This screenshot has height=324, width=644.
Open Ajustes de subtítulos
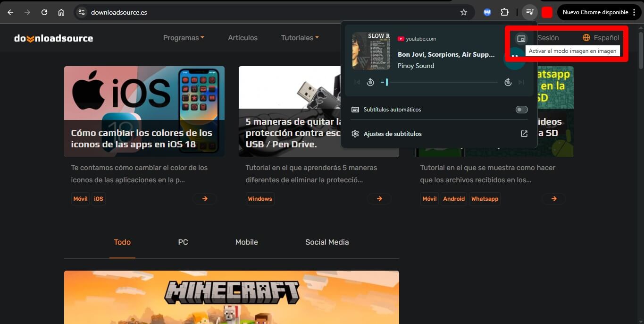439,134
